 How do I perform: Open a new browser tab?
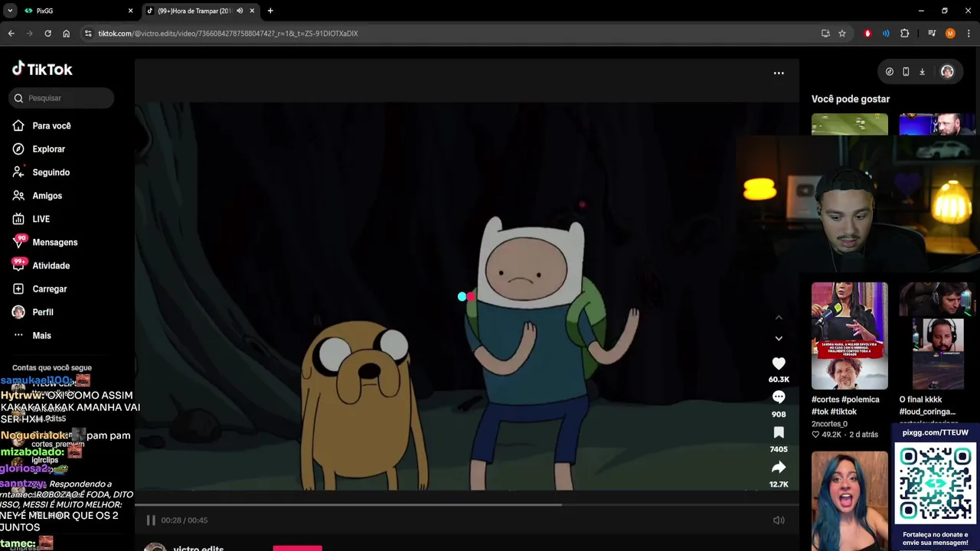point(270,11)
